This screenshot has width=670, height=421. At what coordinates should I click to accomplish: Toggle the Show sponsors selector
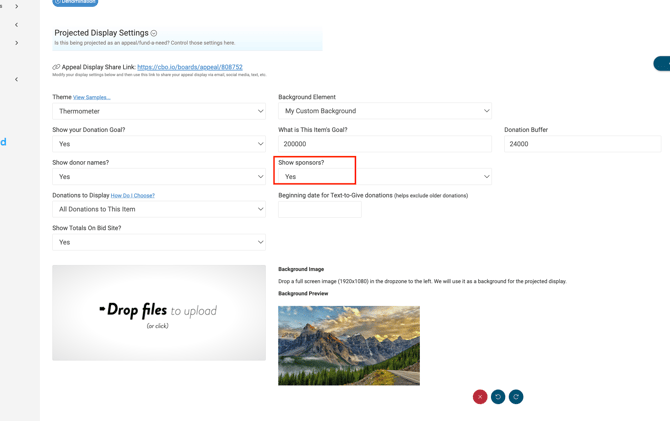tap(385, 177)
